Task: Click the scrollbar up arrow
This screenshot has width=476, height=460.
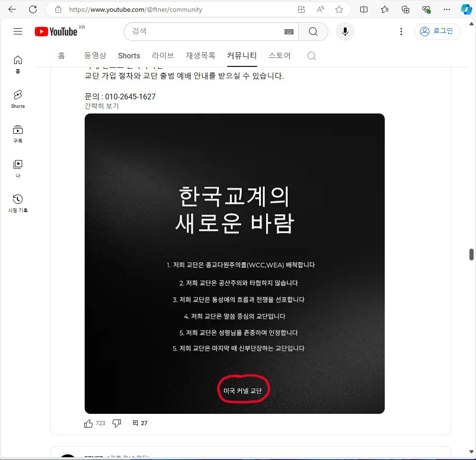Action: (x=471, y=24)
